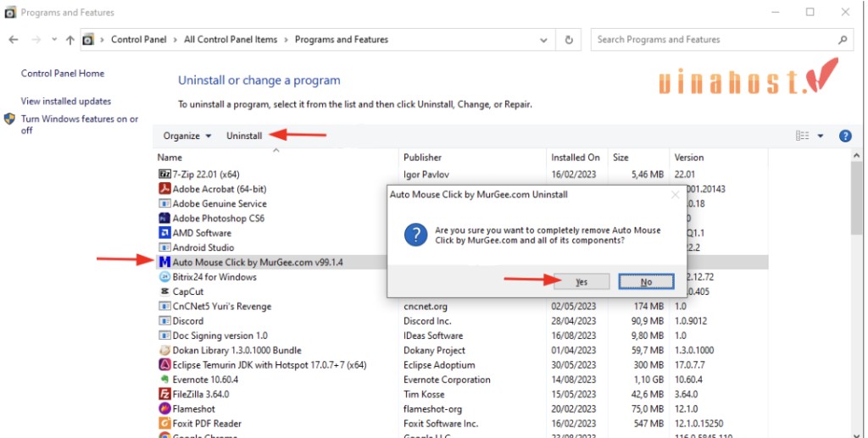The width and height of the screenshot is (868, 438).
Task: Click the change view icon
Action: pyautogui.click(x=802, y=136)
